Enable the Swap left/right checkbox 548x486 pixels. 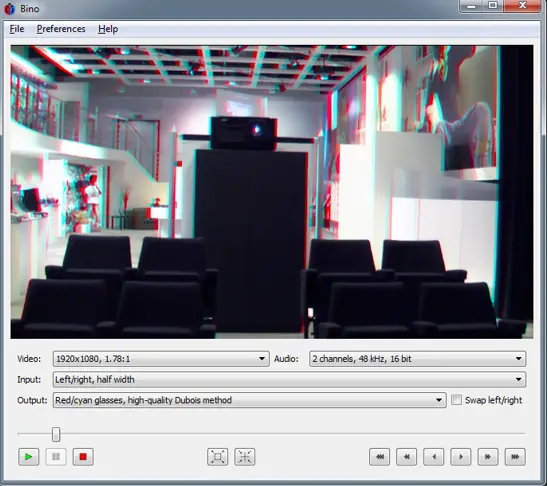tap(456, 400)
